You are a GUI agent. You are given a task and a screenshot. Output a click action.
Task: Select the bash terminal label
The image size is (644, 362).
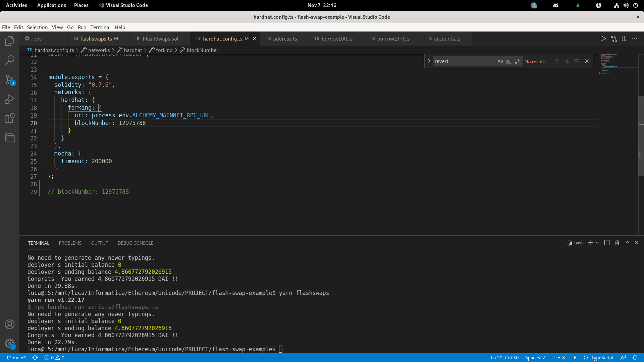click(x=575, y=243)
